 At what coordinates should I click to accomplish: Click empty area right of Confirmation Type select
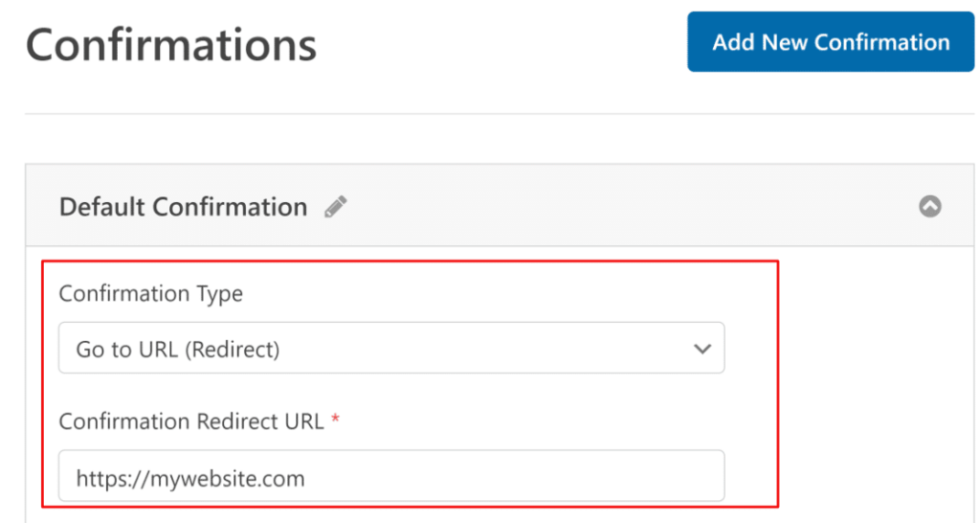coord(861,350)
